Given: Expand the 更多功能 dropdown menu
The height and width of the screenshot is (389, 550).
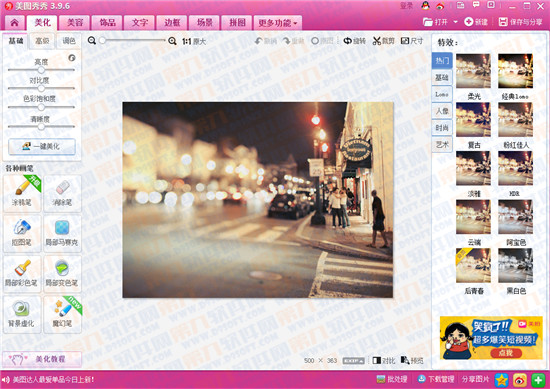Looking at the screenshot, I should coord(278,23).
